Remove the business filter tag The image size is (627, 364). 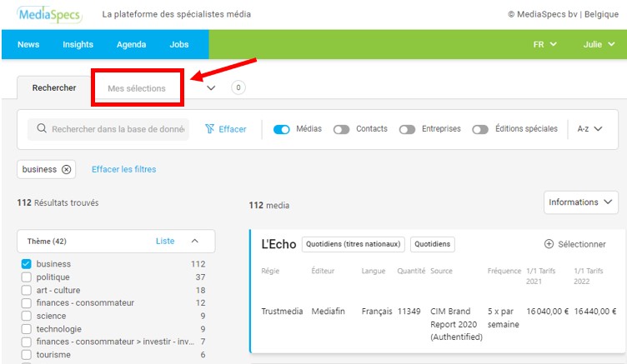[67, 169]
